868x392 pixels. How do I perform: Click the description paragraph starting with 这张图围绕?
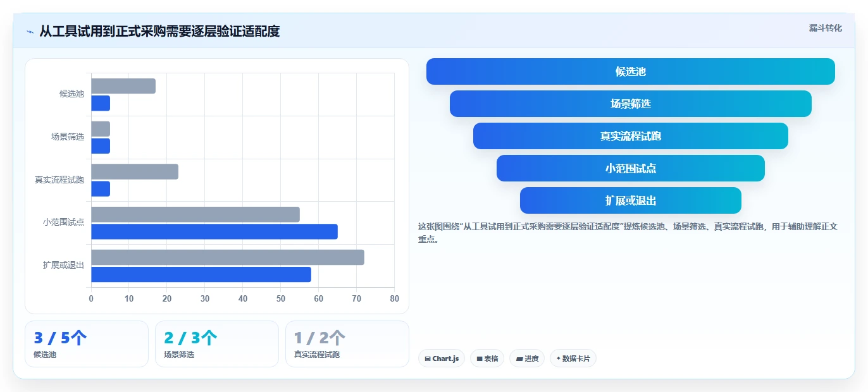click(x=628, y=233)
